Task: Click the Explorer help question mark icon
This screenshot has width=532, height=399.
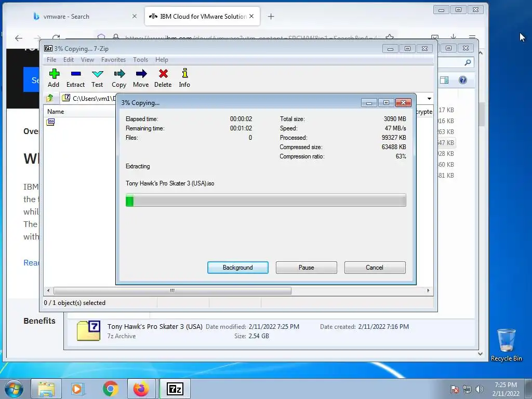Action: click(x=463, y=80)
